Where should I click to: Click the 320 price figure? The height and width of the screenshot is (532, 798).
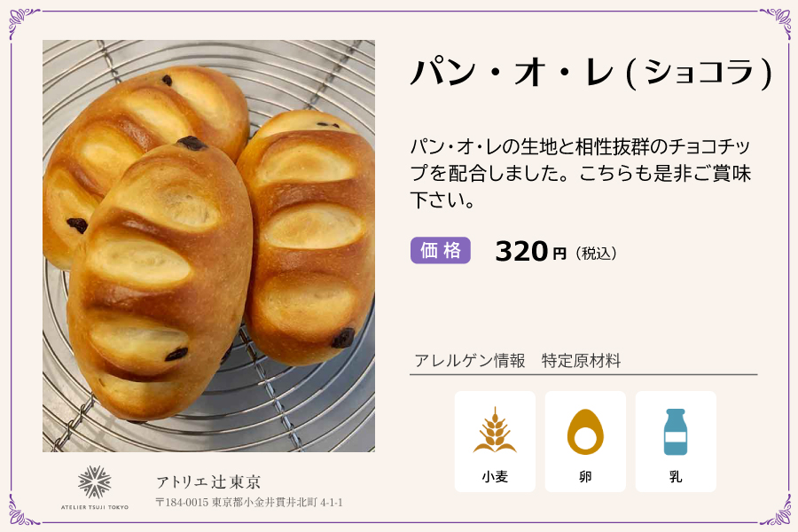[520, 252]
